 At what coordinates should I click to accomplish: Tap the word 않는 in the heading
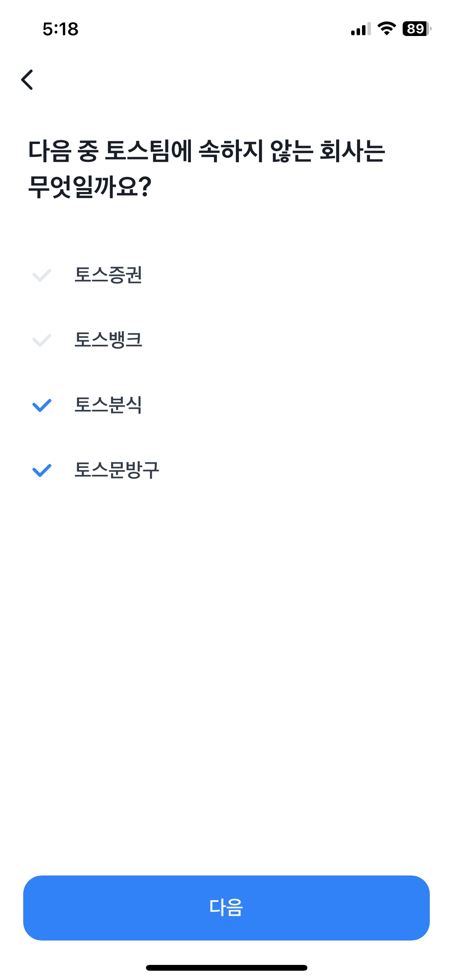(291, 151)
